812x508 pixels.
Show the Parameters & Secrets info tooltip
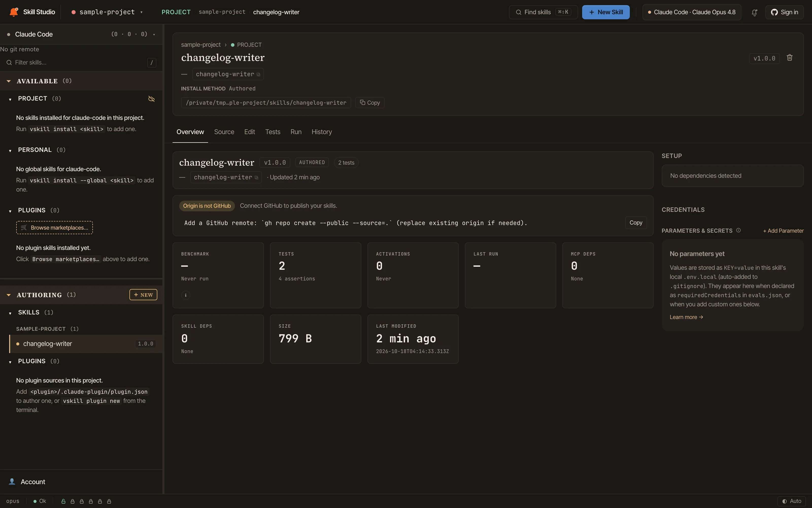(x=738, y=230)
